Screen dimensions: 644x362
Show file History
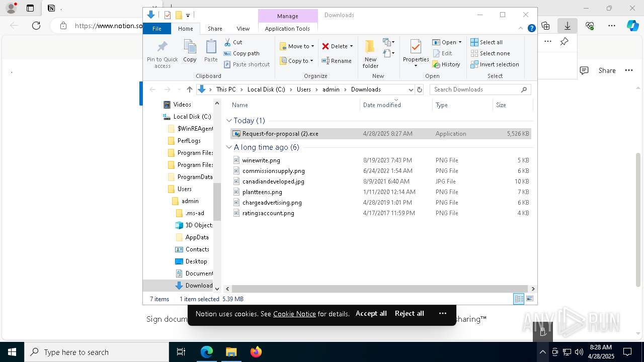pyautogui.click(x=446, y=64)
